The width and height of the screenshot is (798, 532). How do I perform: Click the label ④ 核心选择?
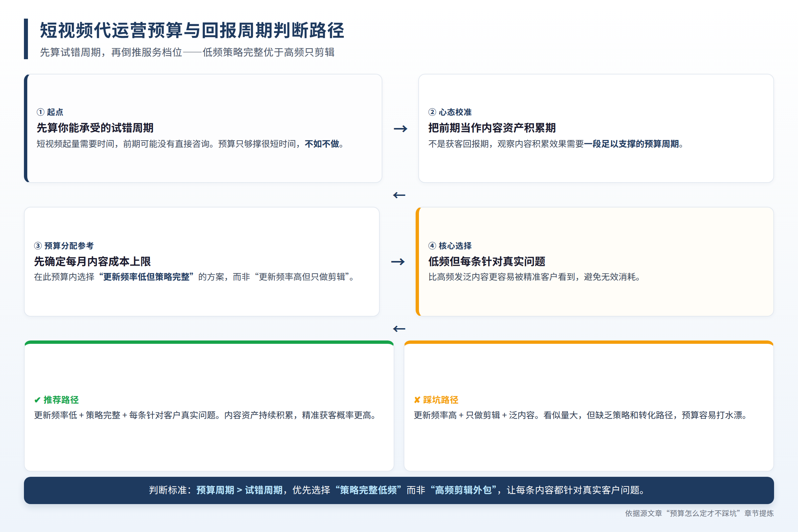tap(450, 246)
